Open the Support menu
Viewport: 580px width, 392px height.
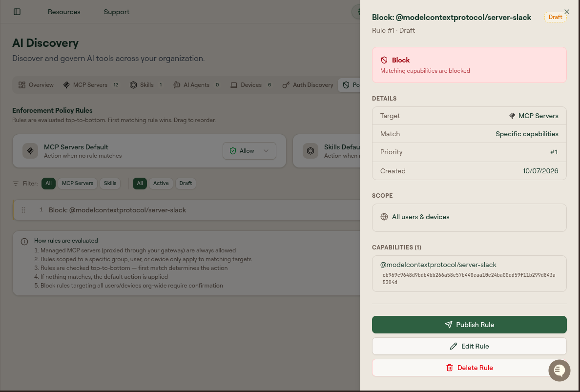[117, 12]
